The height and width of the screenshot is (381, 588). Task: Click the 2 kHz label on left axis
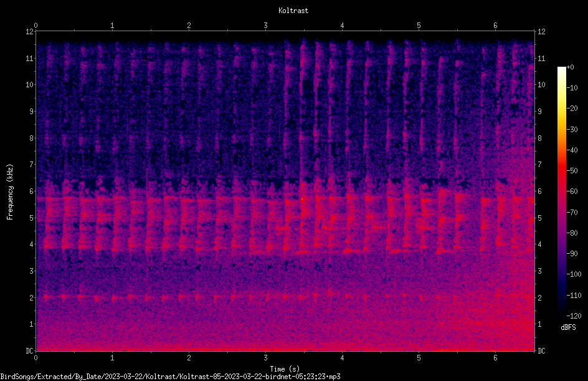(32, 297)
